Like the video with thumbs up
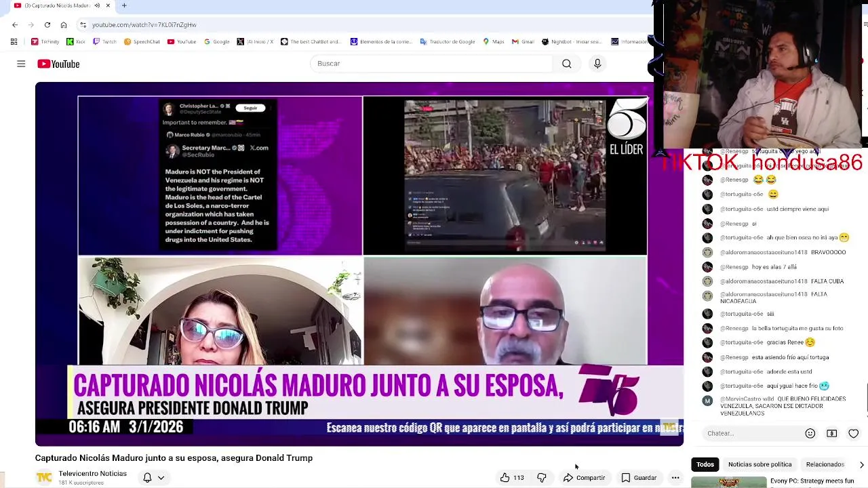 click(x=512, y=478)
